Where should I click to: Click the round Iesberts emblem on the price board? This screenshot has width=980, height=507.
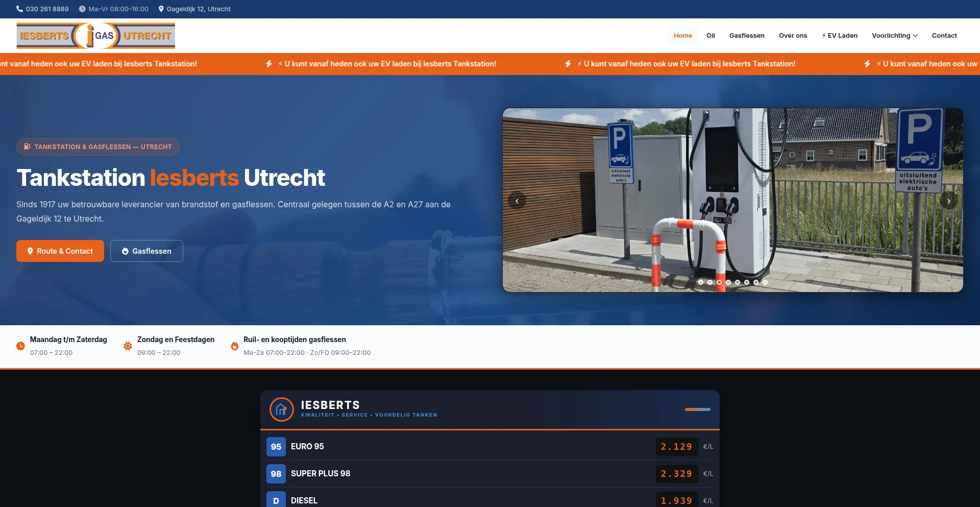click(x=281, y=409)
